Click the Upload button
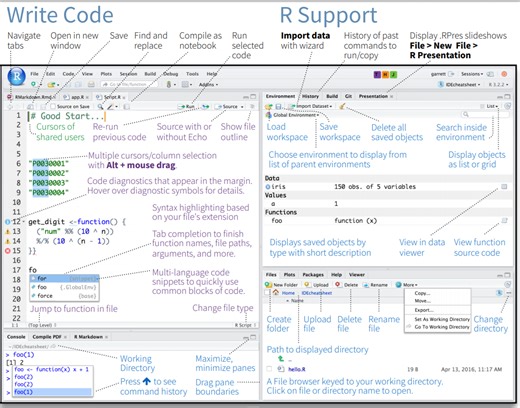 (x=317, y=285)
